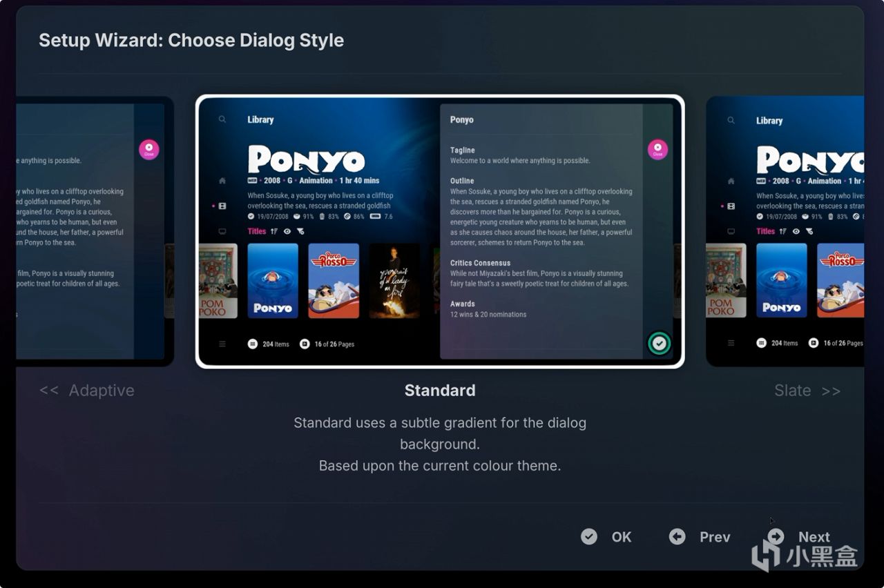Click the Standard style name label
The image size is (884, 588).
pyautogui.click(x=440, y=391)
